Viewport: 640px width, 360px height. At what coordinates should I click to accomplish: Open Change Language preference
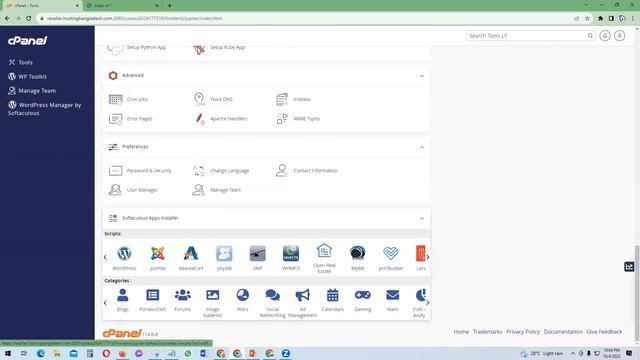point(221,171)
